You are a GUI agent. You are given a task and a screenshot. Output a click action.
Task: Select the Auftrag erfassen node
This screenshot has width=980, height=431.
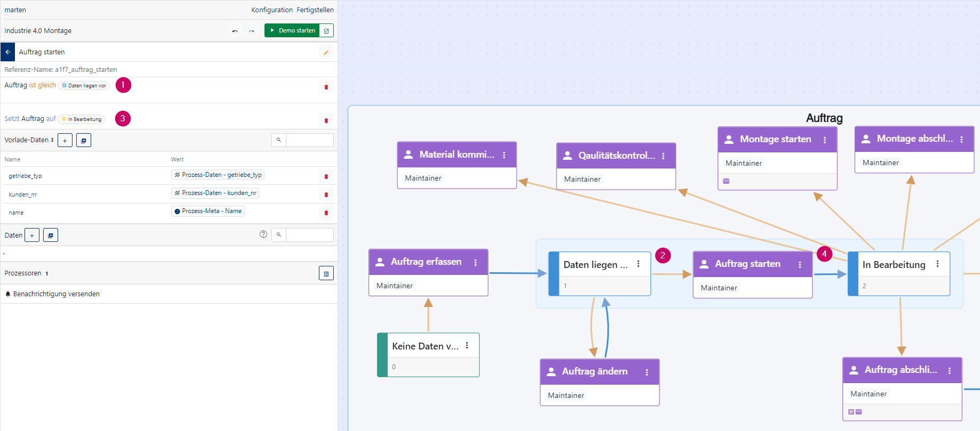click(x=428, y=272)
